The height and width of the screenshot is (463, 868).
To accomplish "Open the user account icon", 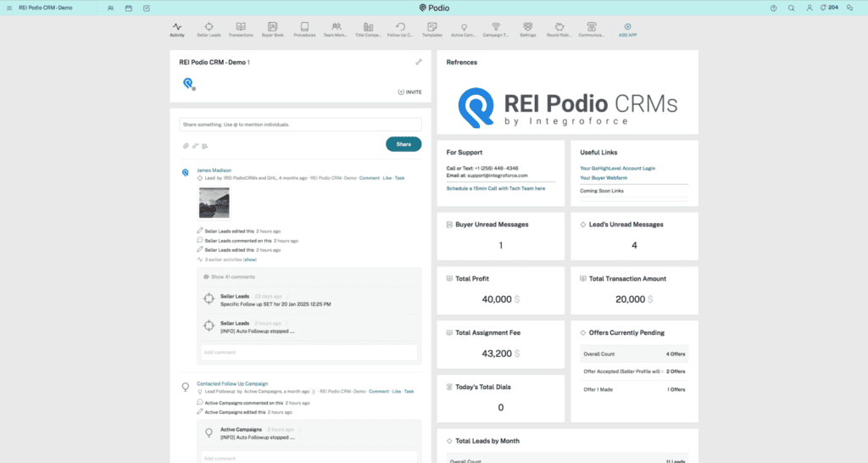I will 810,8.
